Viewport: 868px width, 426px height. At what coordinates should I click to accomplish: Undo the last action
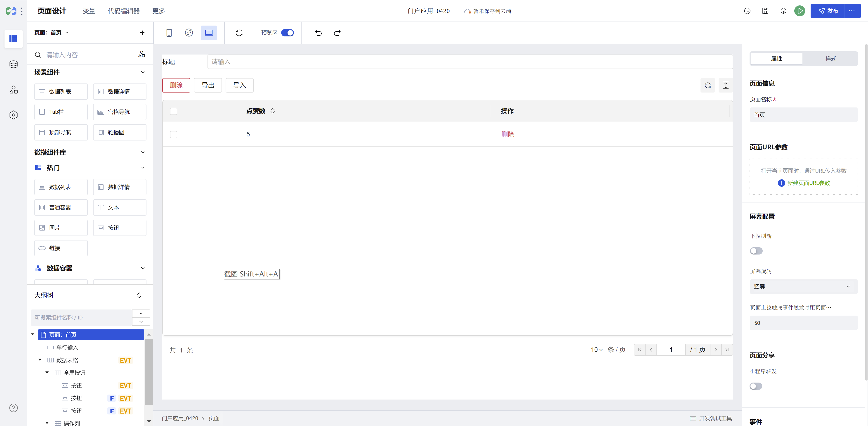(318, 33)
